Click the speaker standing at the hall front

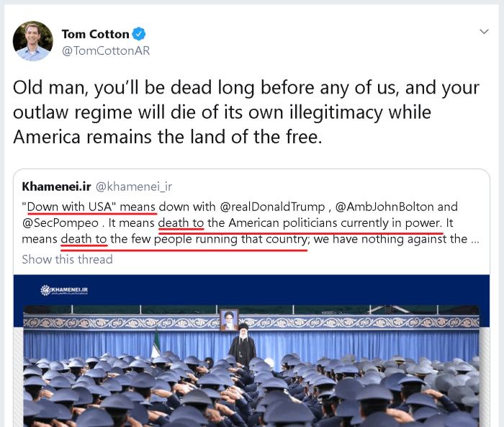click(x=241, y=347)
